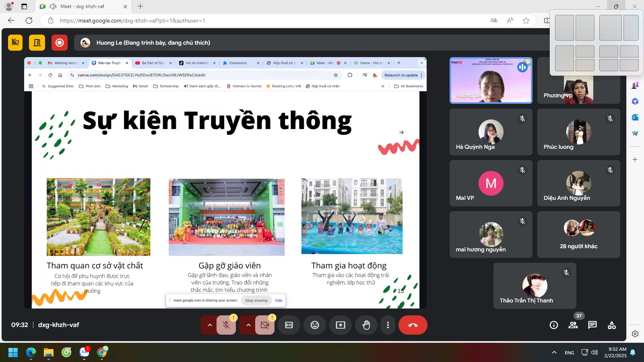This screenshot has width=644, height=362.
Task: Click the raise hand icon
Action: click(x=366, y=325)
